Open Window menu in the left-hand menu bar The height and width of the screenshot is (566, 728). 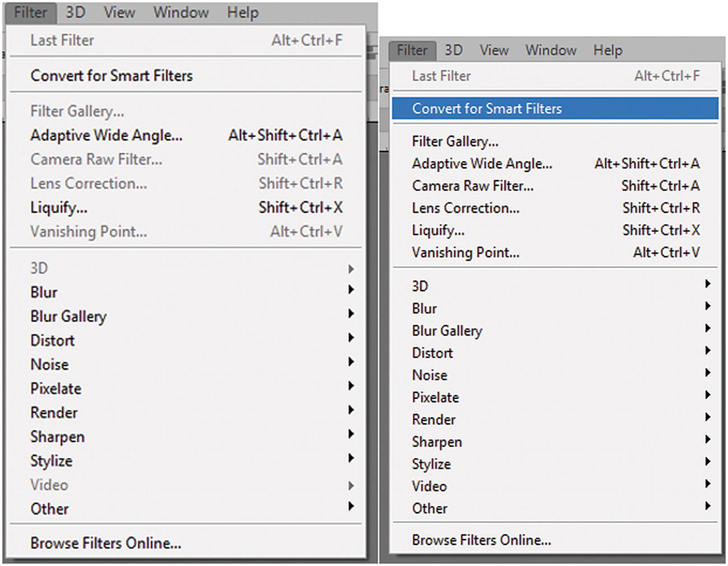tap(181, 12)
